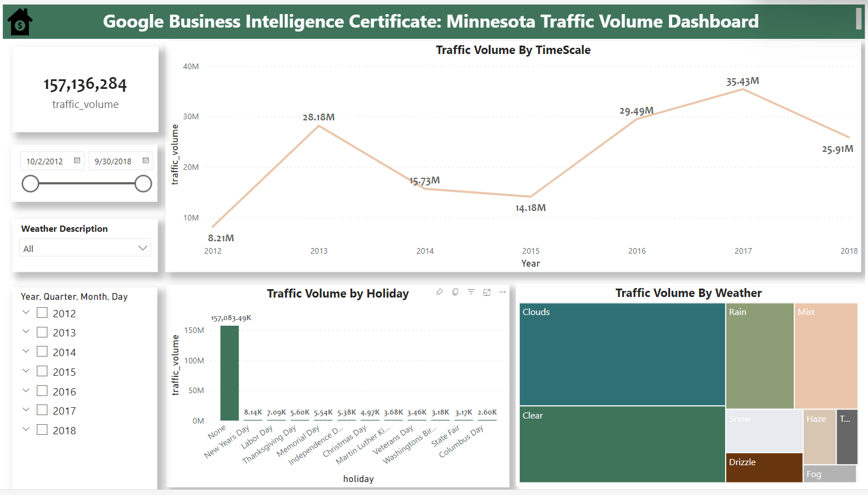Check the 2012 year checkbox
The image size is (868, 495).
pyautogui.click(x=42, y=313)
